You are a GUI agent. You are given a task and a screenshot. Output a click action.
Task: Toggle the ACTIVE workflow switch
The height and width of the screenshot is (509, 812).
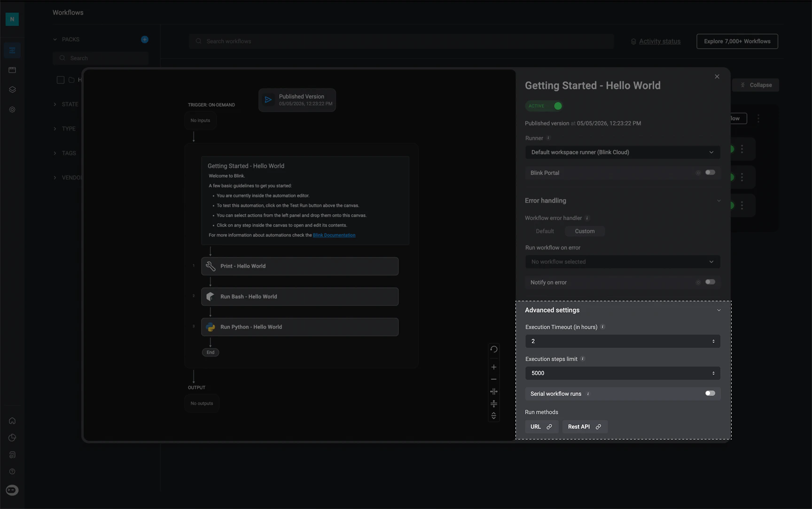[558, 106]
